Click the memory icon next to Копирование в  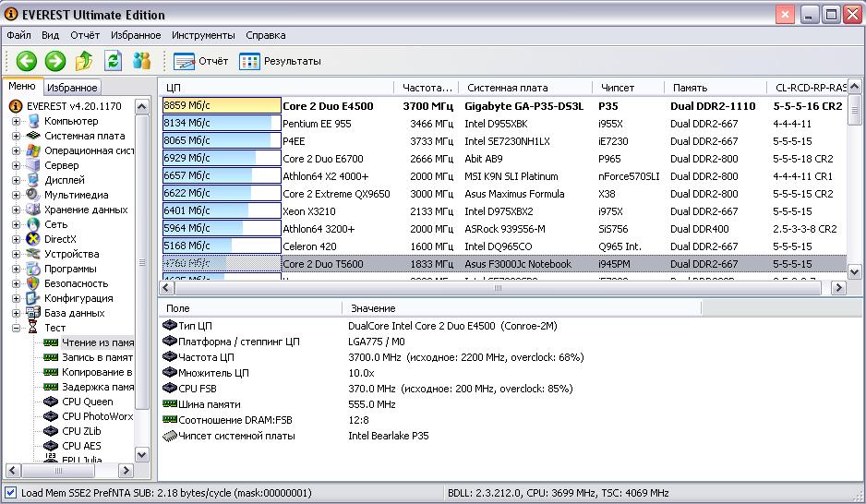[51, 372]
